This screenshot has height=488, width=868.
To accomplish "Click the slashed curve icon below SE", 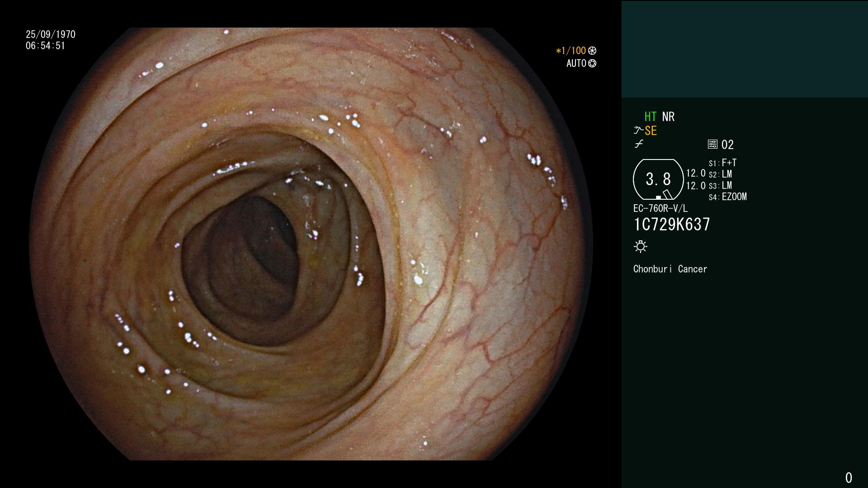I will tap(639, 144).
